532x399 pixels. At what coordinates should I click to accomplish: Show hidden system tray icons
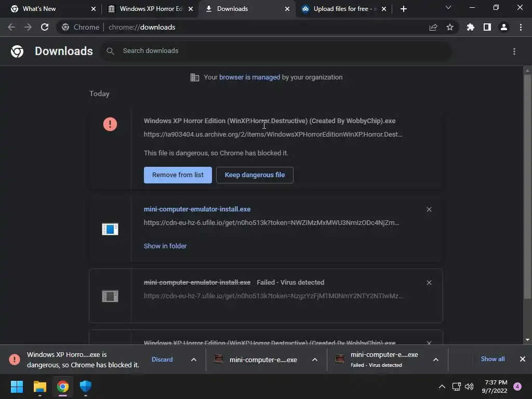[x=442, y=387]
